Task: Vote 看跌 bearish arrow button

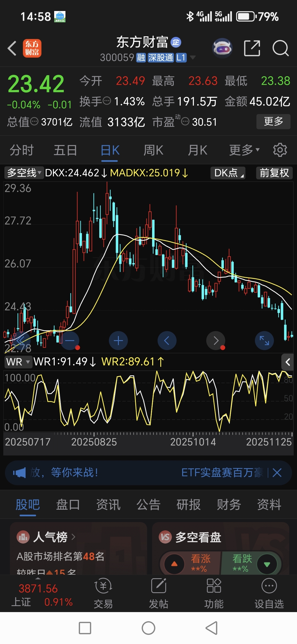Action: pos(267,564)
